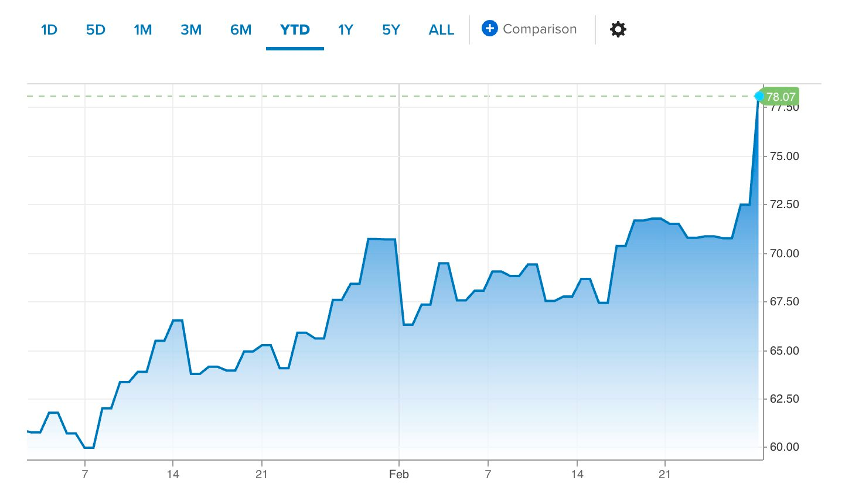The width and height of the screenshot is (852, 504).
Task: Select the 1D time range
Action: click(x=49, y=29)
